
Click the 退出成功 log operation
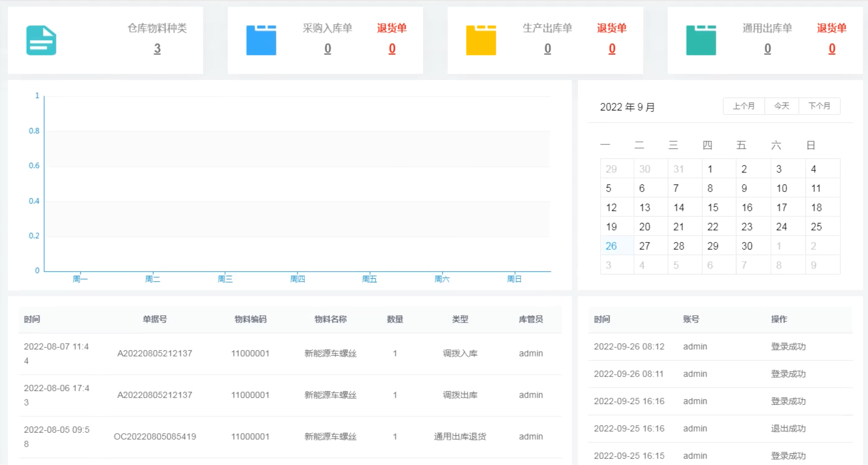tap(788, 429)
